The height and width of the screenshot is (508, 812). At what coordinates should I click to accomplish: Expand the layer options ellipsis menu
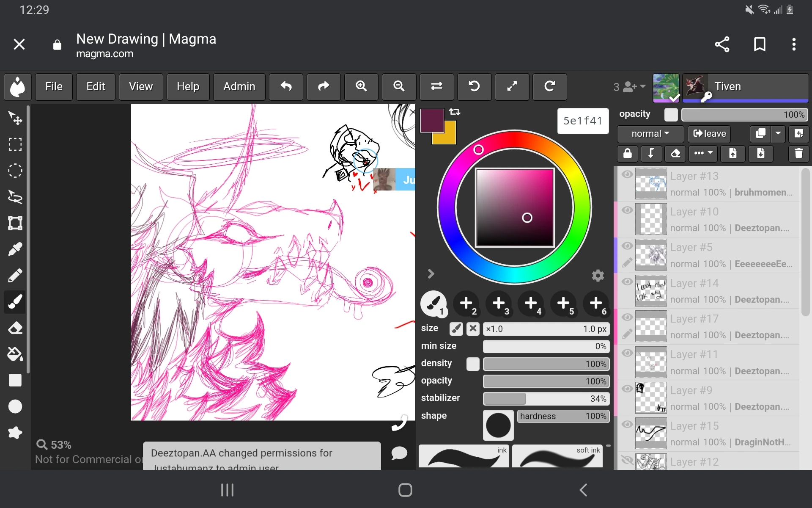(702, 154)
